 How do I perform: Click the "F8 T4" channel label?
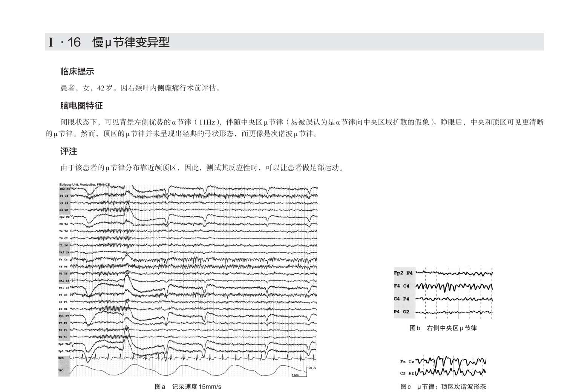click(x=64, y=224)
